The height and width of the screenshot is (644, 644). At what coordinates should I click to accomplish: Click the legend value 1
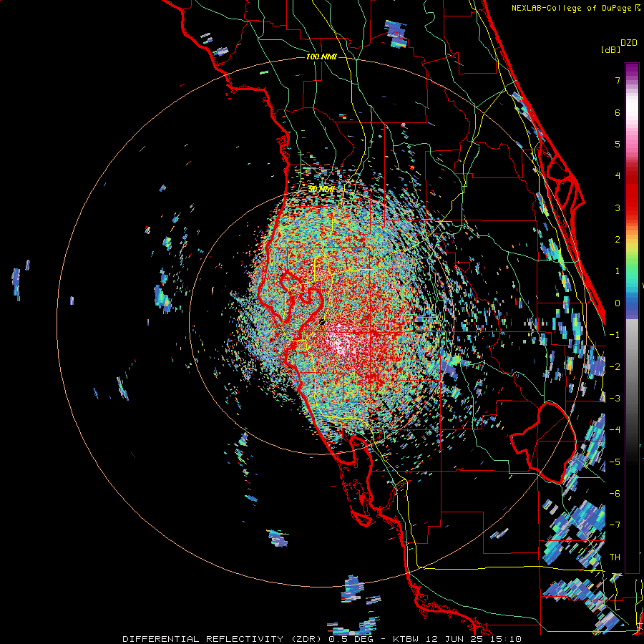618,271
